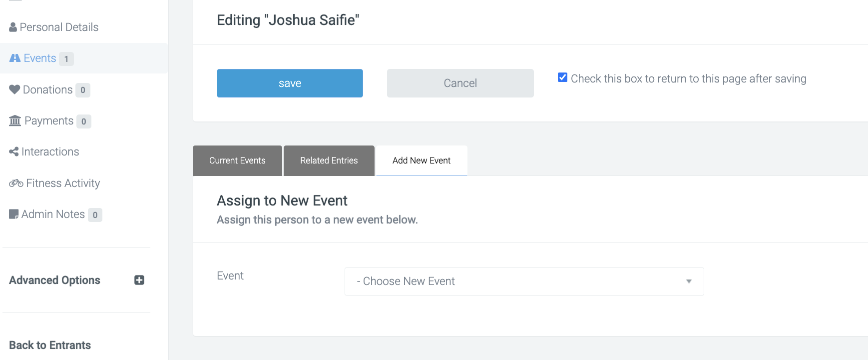This screenshot has width=868, height=360.
Task: Expand Advanced Options with plus icon
Action: [x=139, y=280]
